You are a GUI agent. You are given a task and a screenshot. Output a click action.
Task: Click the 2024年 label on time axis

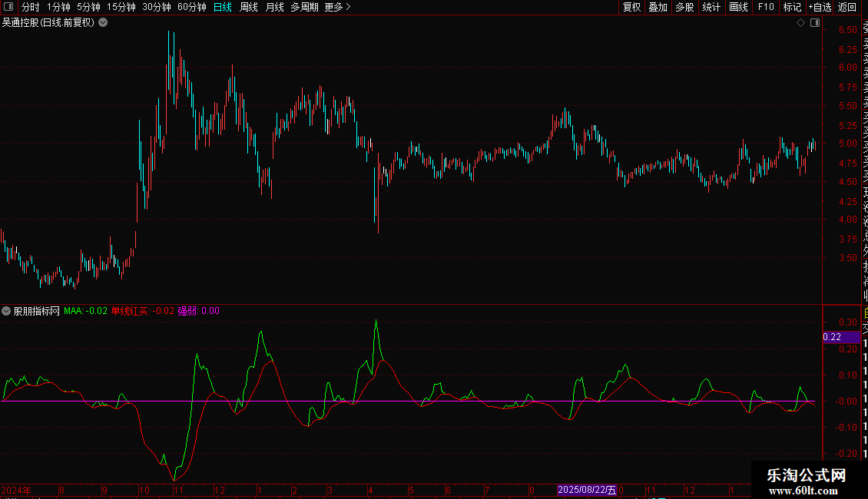16,490
